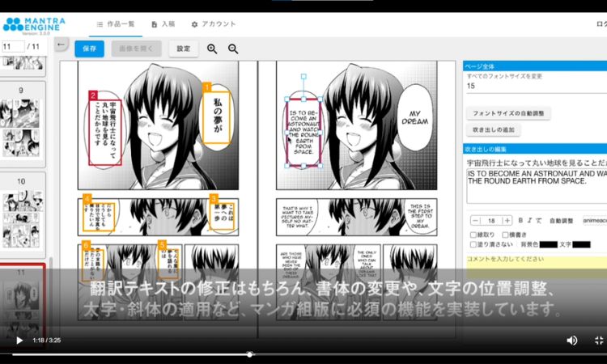607x364 pixels.
Task: Select orange speech bubble box 3
Action: 223,215
